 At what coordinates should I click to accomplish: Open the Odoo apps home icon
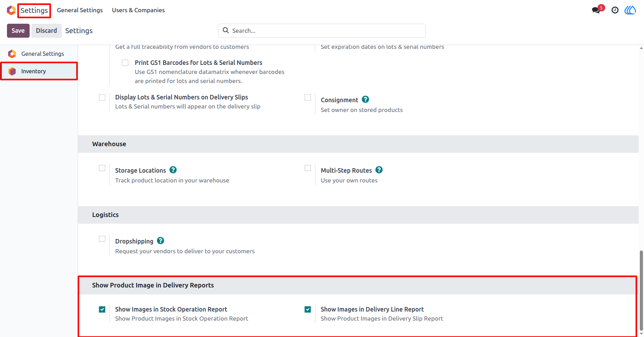pyautogui.click(x=11, y=10)
